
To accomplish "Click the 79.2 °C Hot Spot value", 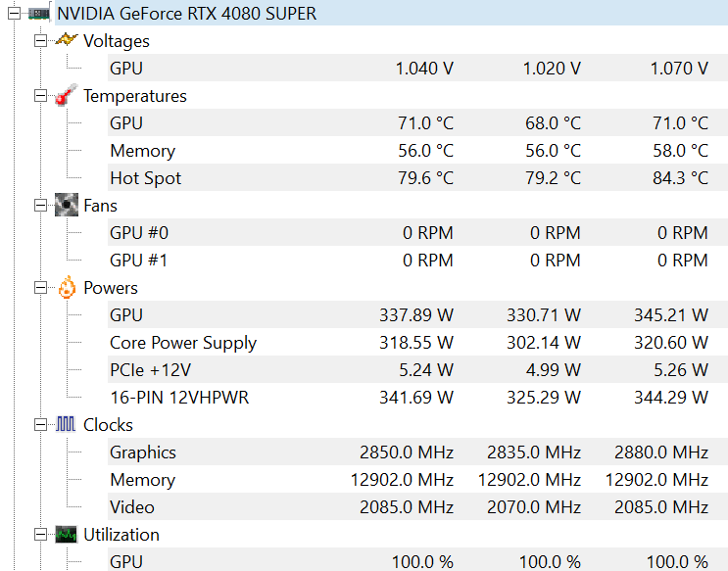I will tap(553, 178).
